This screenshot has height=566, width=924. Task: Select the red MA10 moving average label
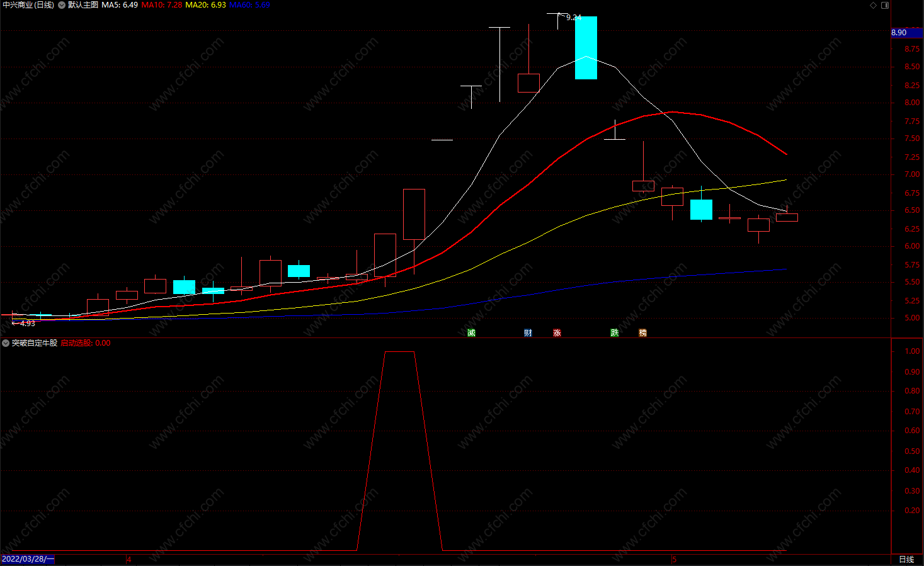click(162, 5)
